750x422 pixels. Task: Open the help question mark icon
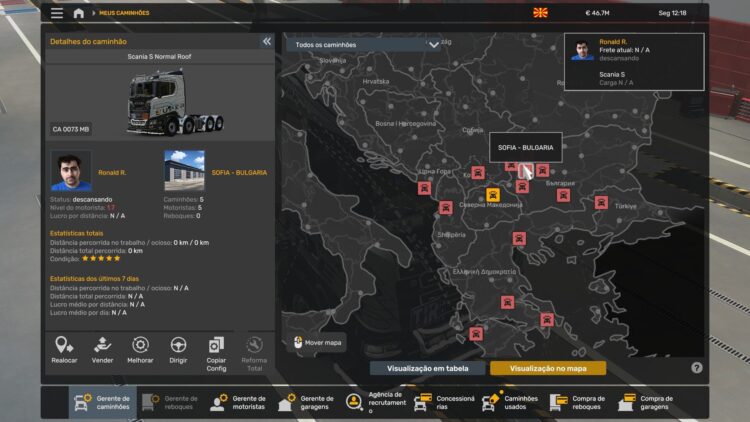point(696,367)
